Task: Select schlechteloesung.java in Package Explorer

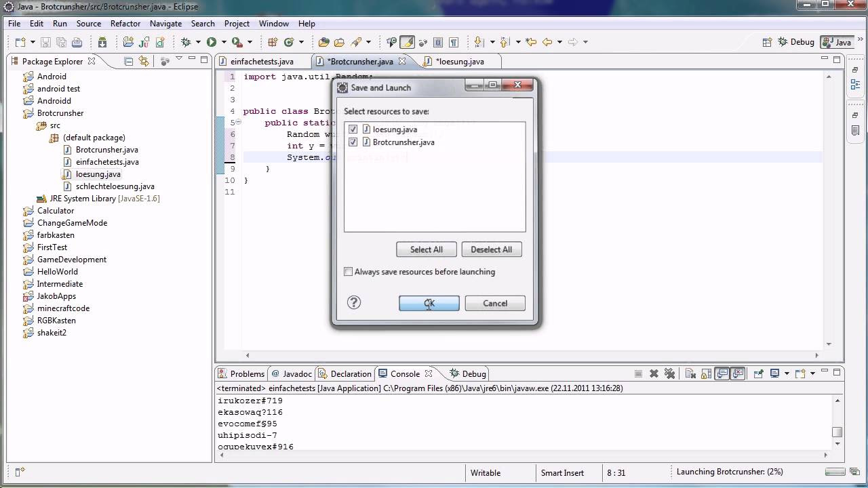Action: (115, 186)
